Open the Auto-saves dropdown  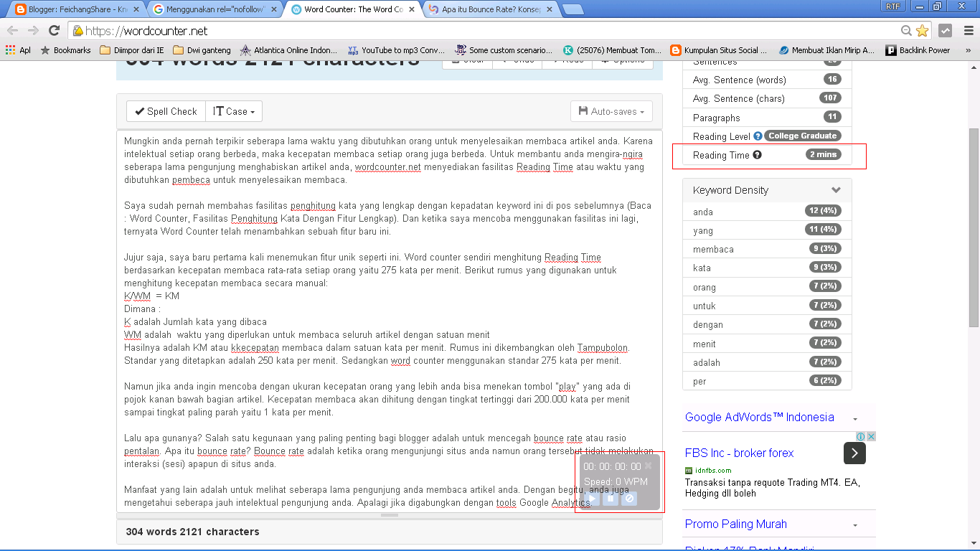[x=611, y=111]
